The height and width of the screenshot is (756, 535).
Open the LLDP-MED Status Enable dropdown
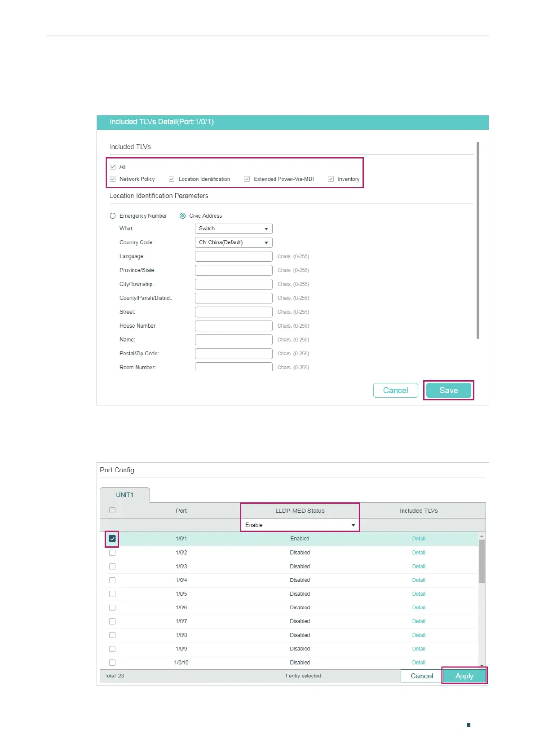click(x=300, y=525)
